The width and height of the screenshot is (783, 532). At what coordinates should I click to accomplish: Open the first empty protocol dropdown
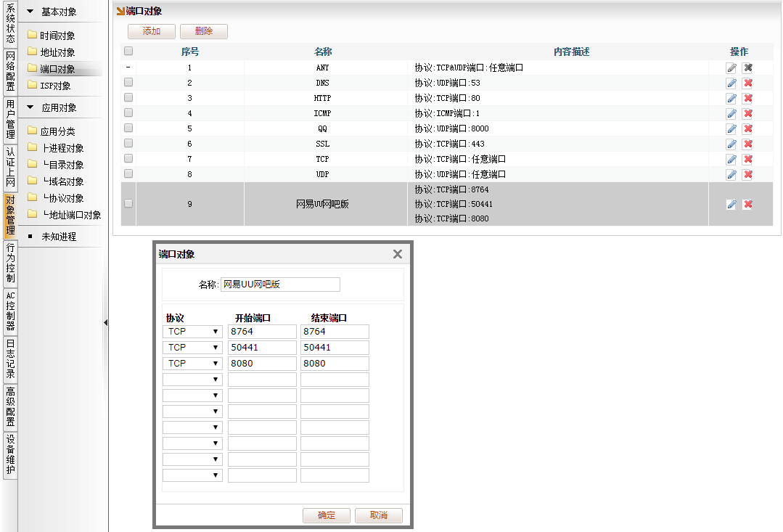[x=192, y=380]
